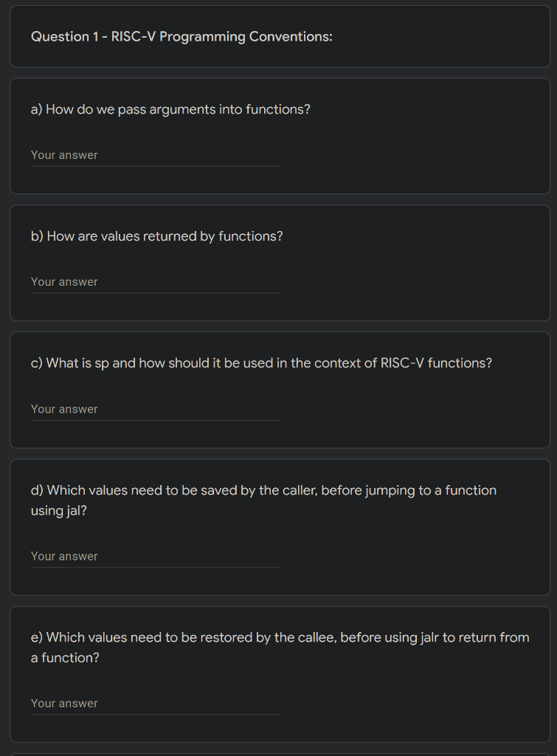The width and height of the screenshot is (557, 756).
Task: Click the answer field under question d
Action: pyautogui.click(x=155, y=556)
